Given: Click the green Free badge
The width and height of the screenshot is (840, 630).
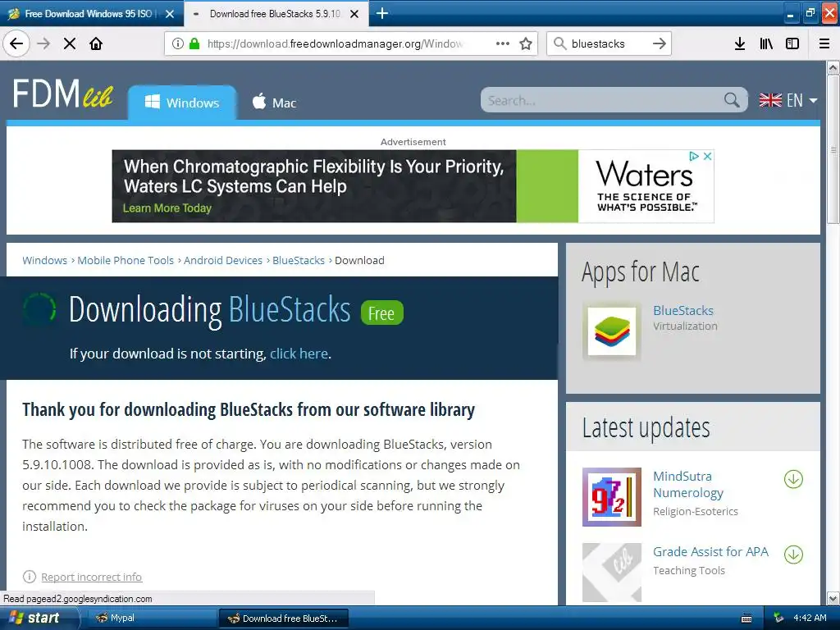Looking at the screenshot, I should [x=382, y=313].
